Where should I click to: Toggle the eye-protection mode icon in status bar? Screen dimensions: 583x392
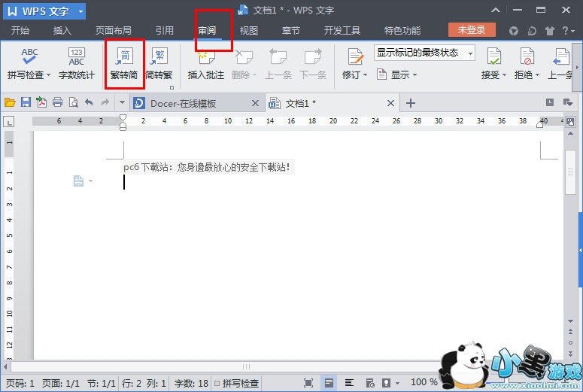point(387,383)
